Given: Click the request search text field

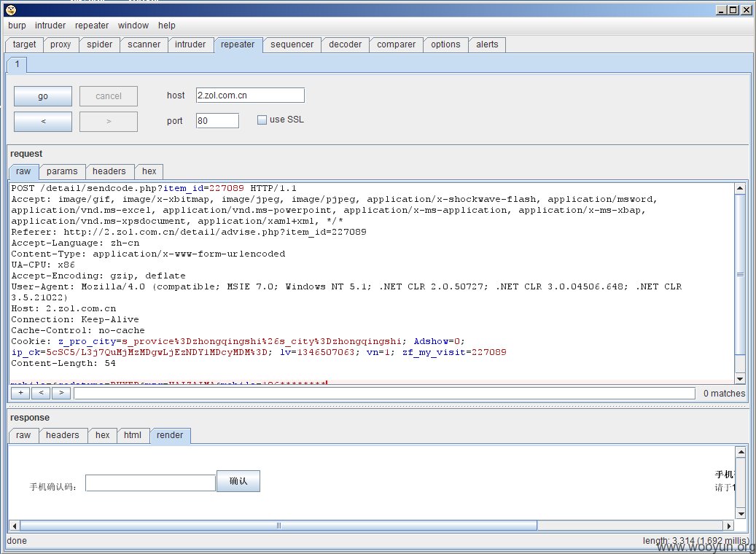Looking at the screenshot, I should [x=384, y=394].
